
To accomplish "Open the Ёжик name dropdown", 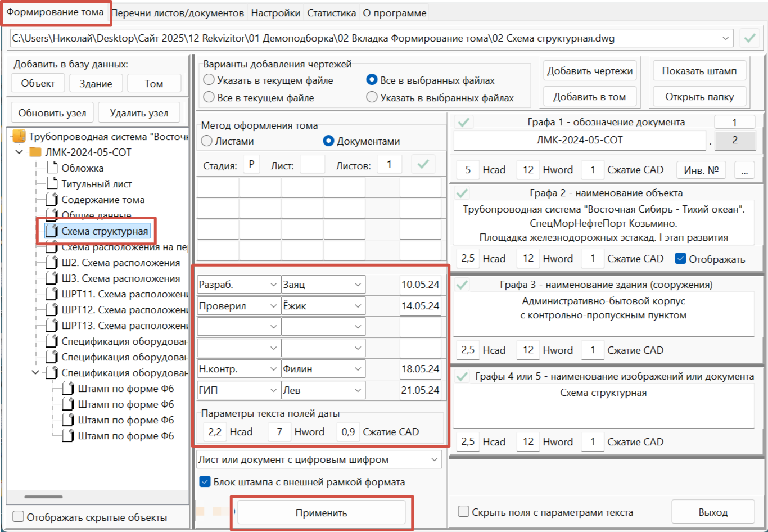I will tap(358, 306).
